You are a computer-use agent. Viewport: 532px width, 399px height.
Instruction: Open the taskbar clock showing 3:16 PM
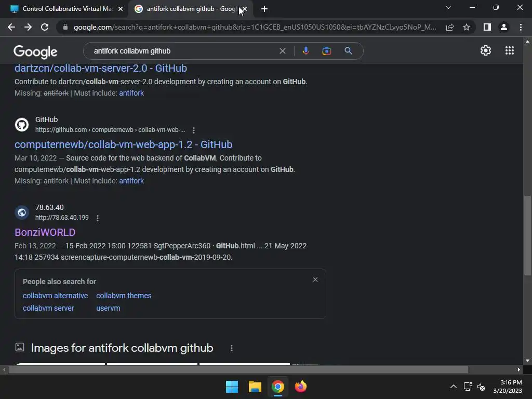click(x=508, y=387)
